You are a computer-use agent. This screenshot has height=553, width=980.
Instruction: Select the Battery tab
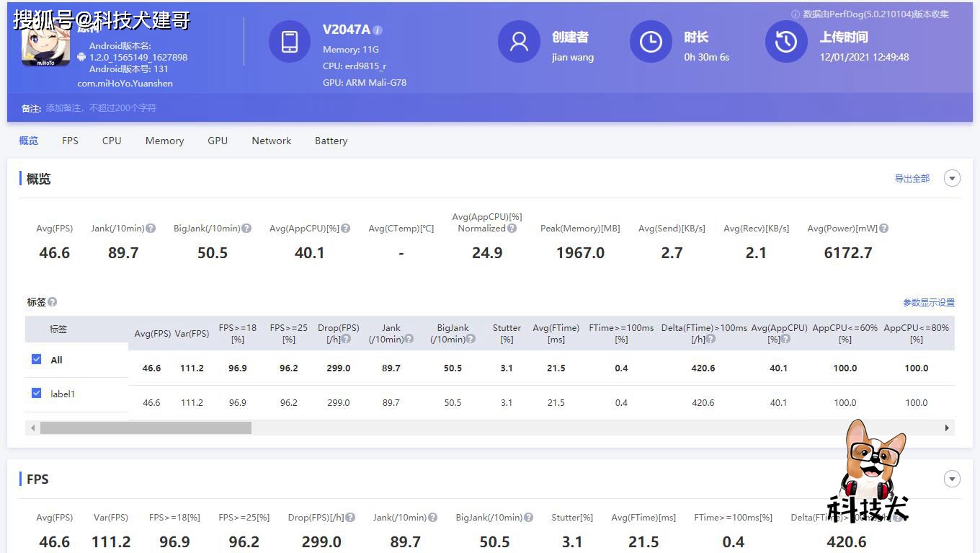coord(331,141)
